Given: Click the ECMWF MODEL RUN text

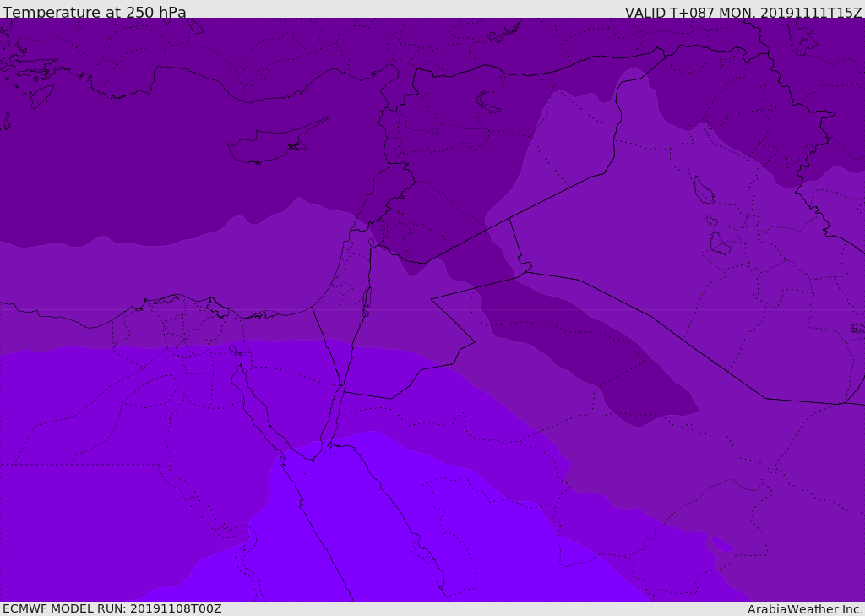Looking at the screenshot, I should click(x=112, y=608).
